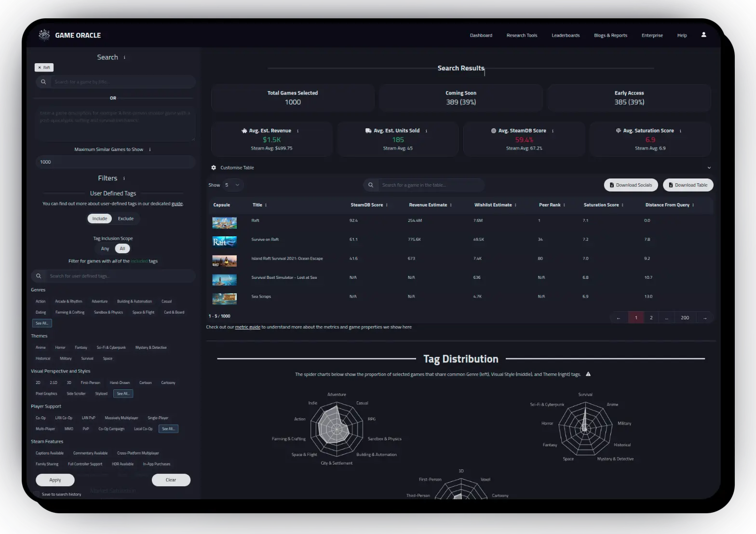Image resolution: width=756 pixels, height=534 pixels.
Task: Open the Dashboard nav item
Action: [481, 35]
